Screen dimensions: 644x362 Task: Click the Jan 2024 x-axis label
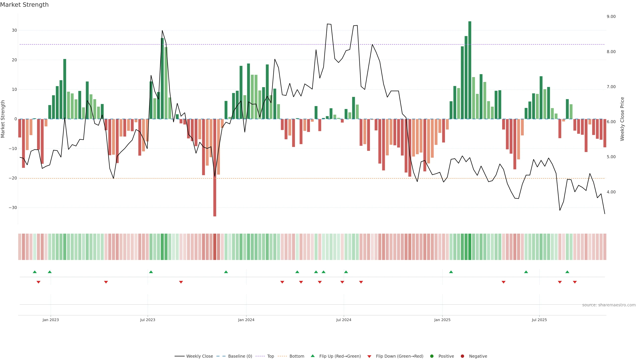246,320
